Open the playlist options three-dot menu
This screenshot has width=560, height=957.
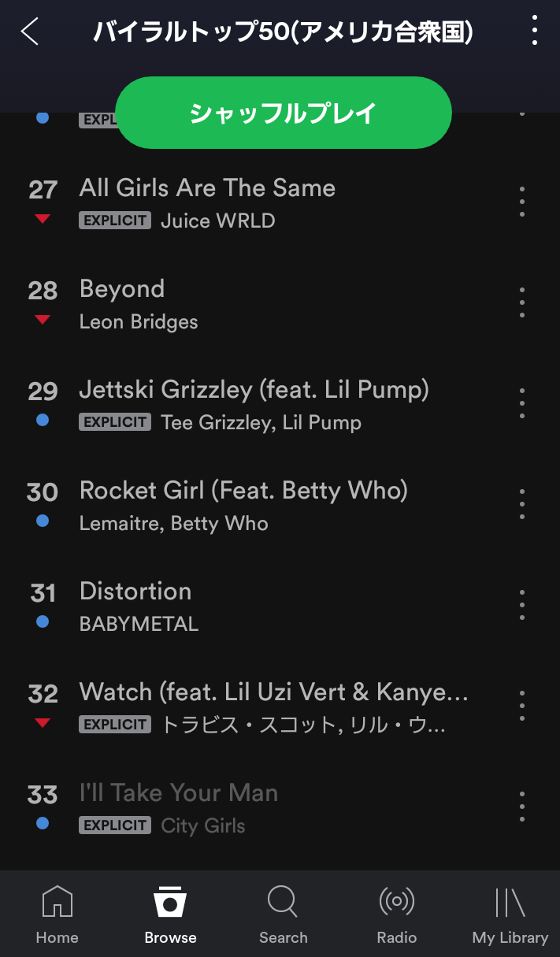coord(535,31)
